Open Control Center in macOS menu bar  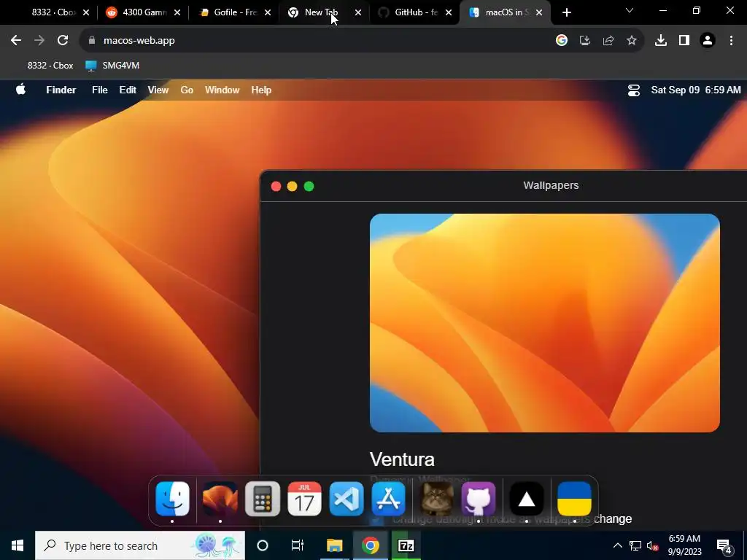(634, 90)
